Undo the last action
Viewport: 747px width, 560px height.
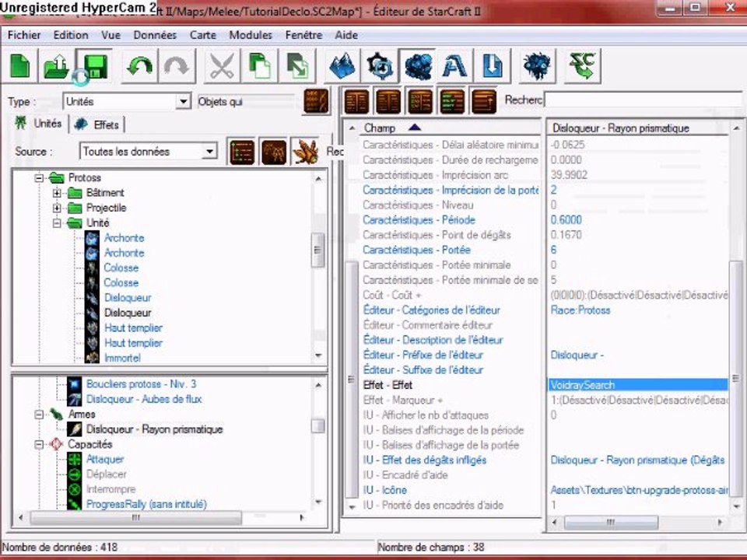coord(139,65)
